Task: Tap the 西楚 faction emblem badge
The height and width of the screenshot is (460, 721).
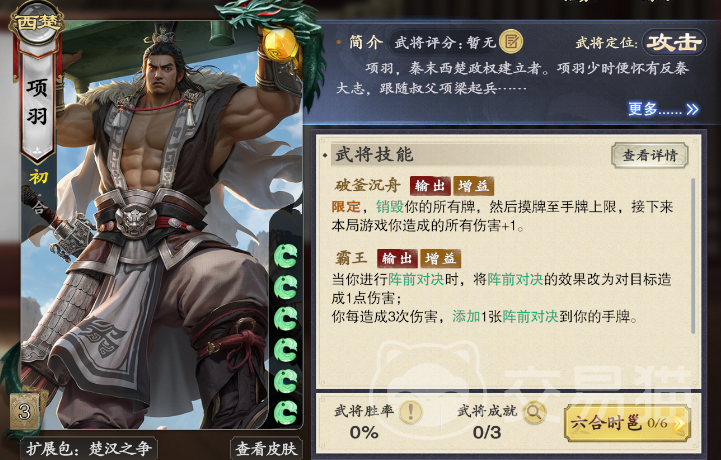Action: (38, 23)
